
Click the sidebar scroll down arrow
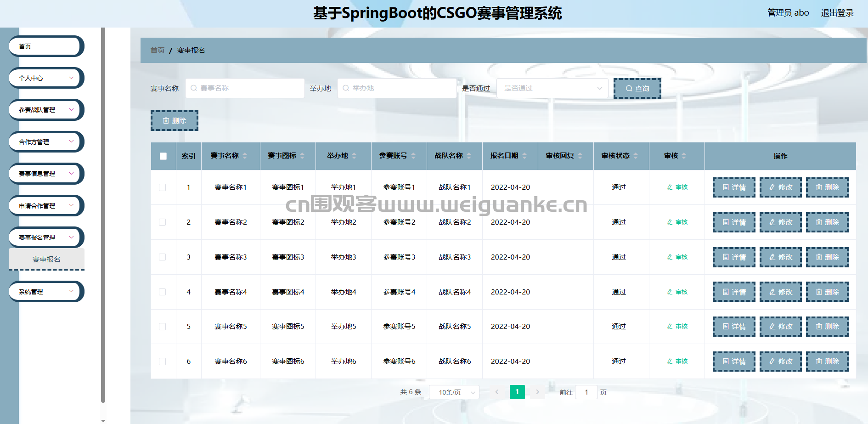[x=103, y=421]
